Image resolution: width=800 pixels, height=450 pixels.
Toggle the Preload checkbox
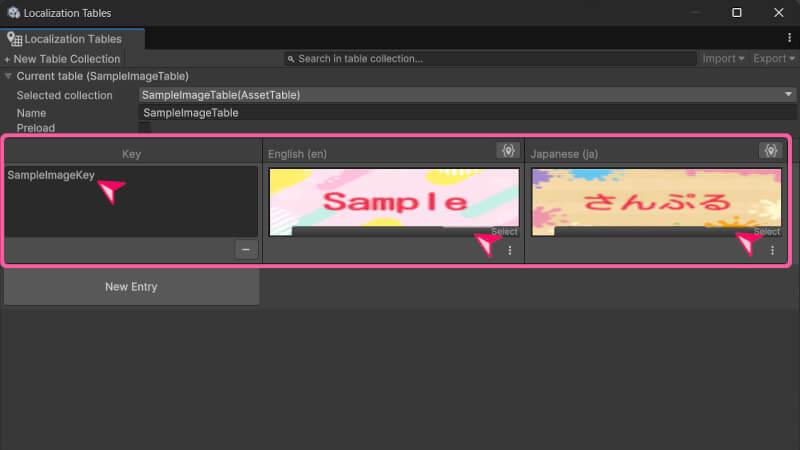click(144, 128)
